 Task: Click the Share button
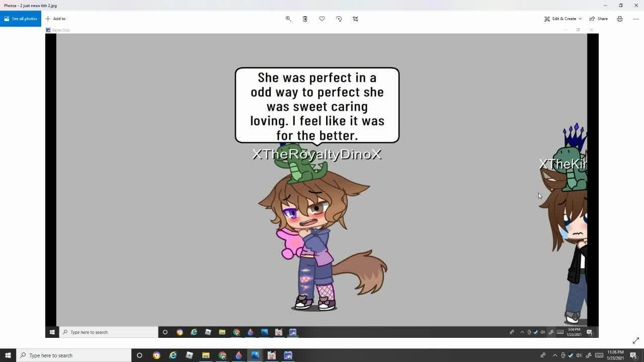tap(599, 19)
